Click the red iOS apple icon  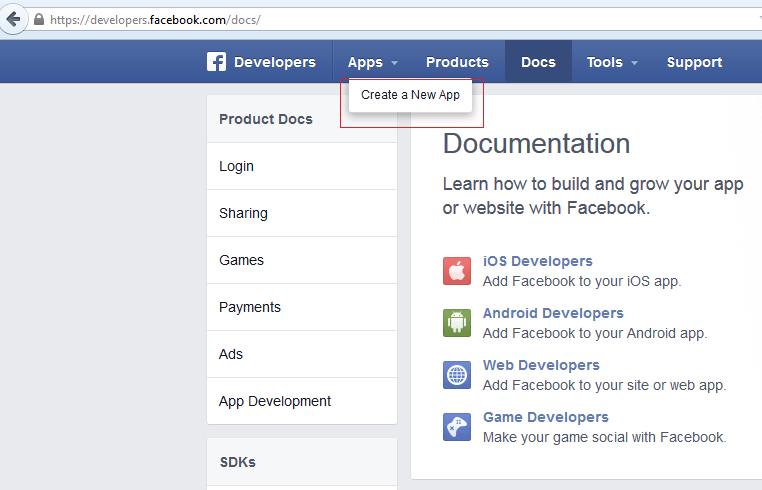(457, 271)
